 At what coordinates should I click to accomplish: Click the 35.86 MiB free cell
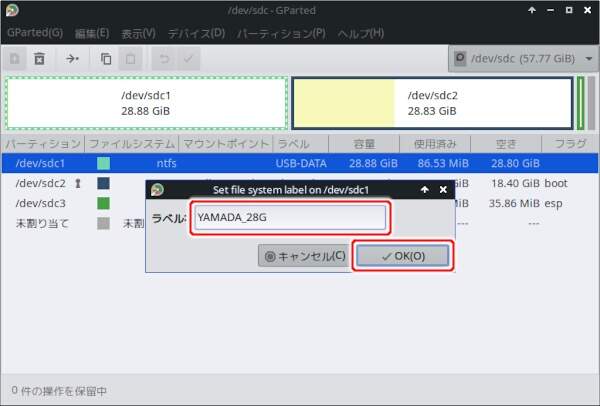point(514,203)
